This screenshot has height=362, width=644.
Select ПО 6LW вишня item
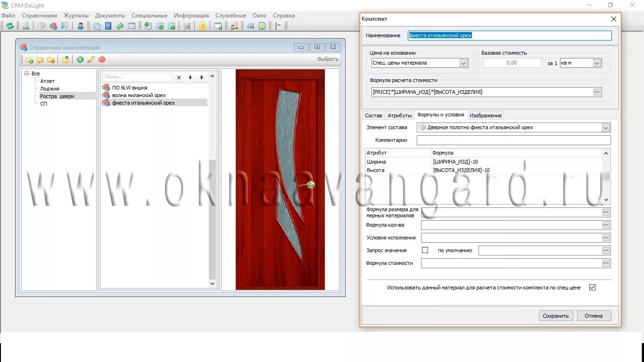[130, 88]
